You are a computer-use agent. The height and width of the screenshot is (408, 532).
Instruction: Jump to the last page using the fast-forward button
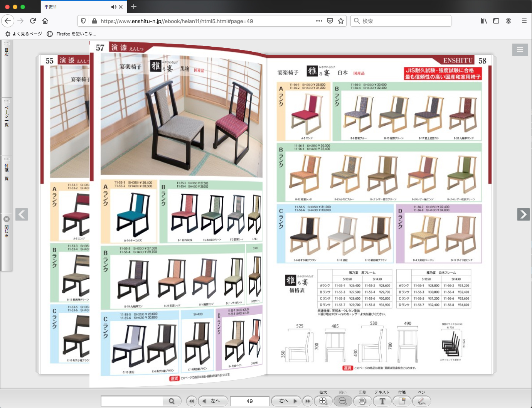[x=308, y=401]
